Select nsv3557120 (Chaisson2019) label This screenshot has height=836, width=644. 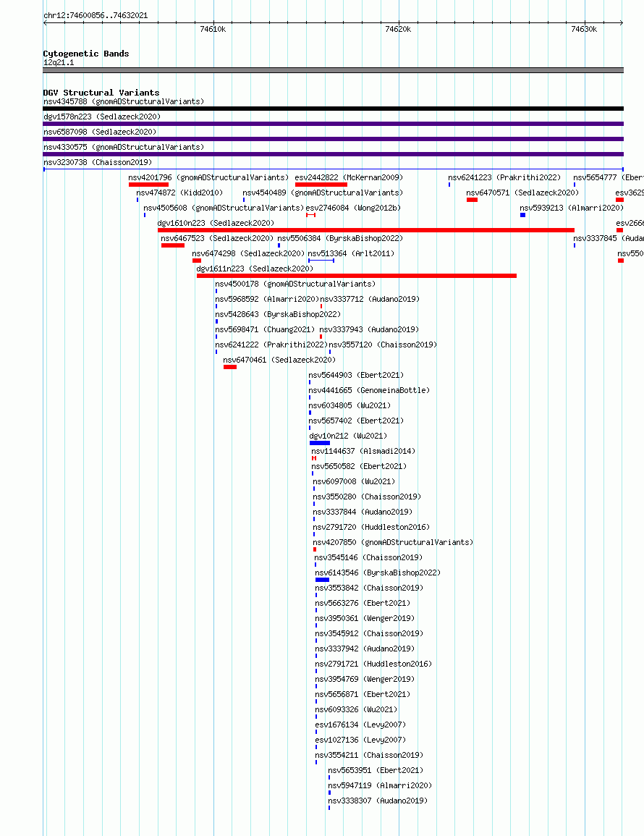(383, 345)
